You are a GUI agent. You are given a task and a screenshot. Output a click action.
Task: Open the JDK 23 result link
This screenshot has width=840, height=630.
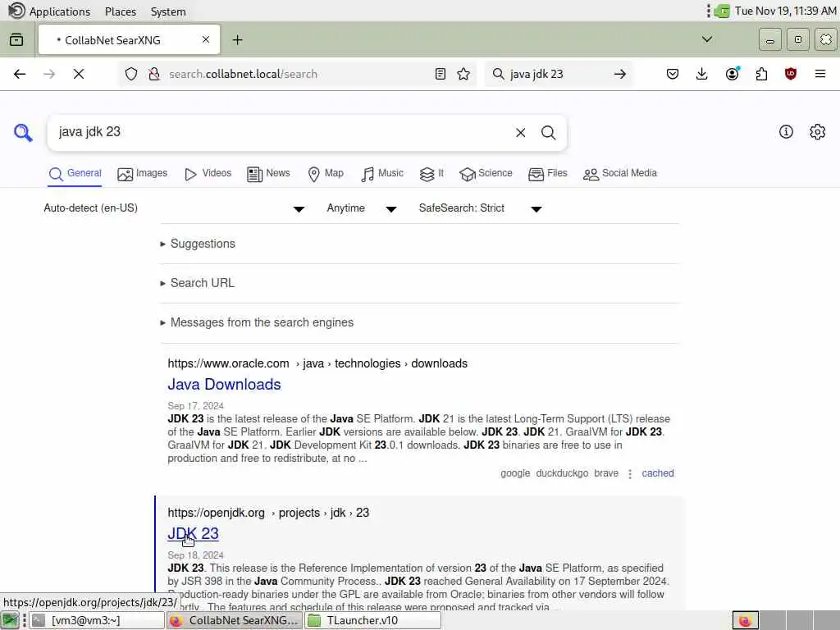pos(193,533)
